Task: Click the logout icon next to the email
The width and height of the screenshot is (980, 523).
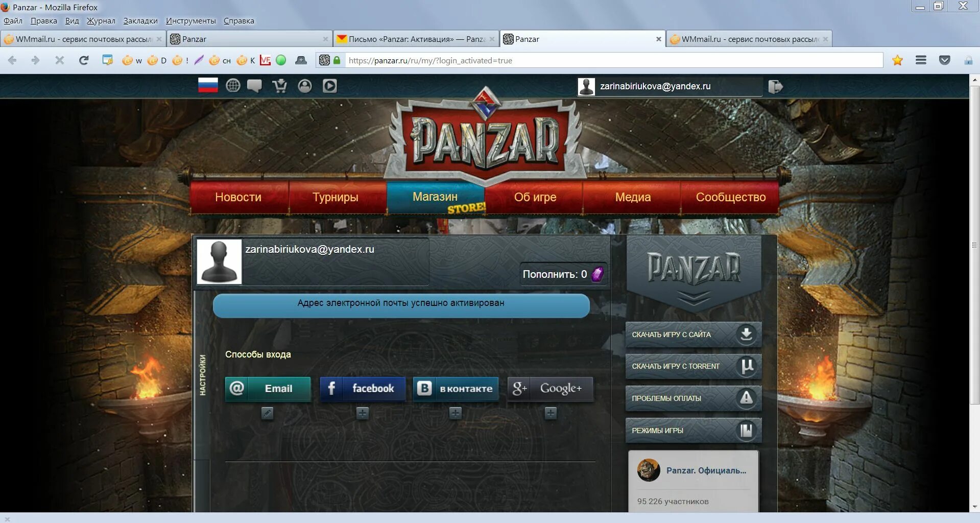Action: (x=775, y=86)
